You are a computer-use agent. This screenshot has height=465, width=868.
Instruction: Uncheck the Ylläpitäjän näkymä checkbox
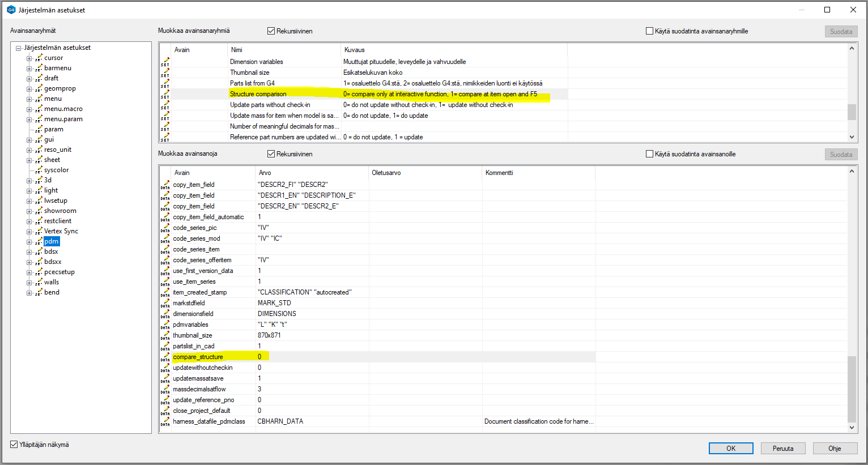[x=14, y=445]
